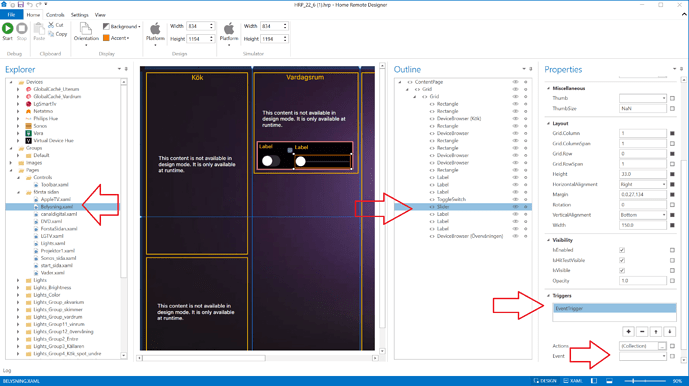Toggle the IsVisible checkbox
Screen dimensions: 689x386
pyautogui.click(x=622, y=270)
